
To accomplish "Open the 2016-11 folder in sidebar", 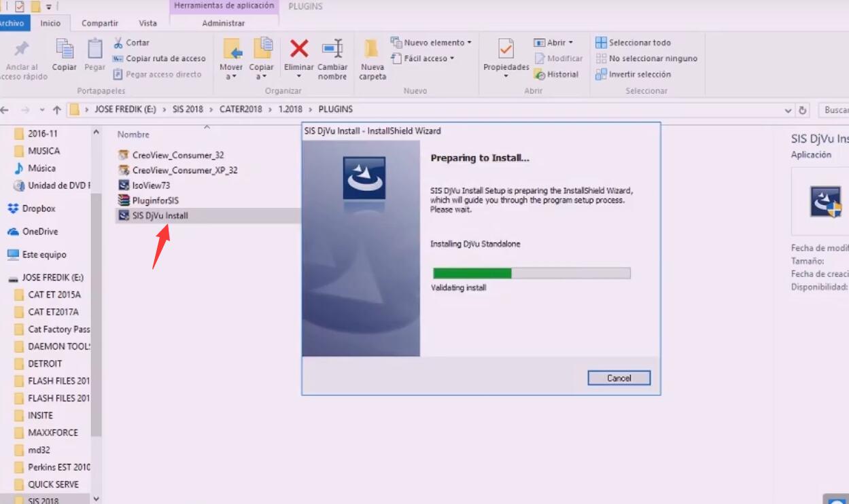I will pyautogui.click(x=42, y=134).
